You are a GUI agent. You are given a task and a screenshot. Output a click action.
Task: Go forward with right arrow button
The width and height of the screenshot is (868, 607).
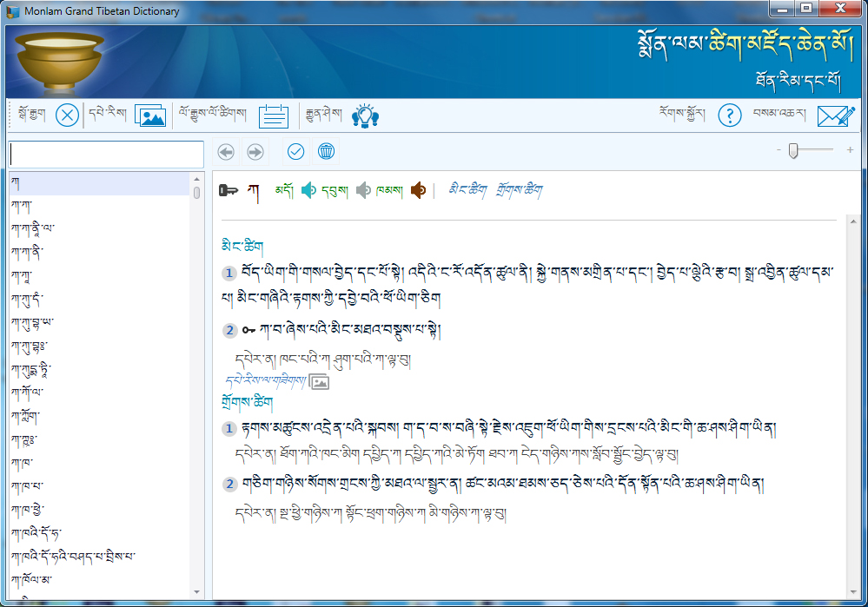point(255,152)
